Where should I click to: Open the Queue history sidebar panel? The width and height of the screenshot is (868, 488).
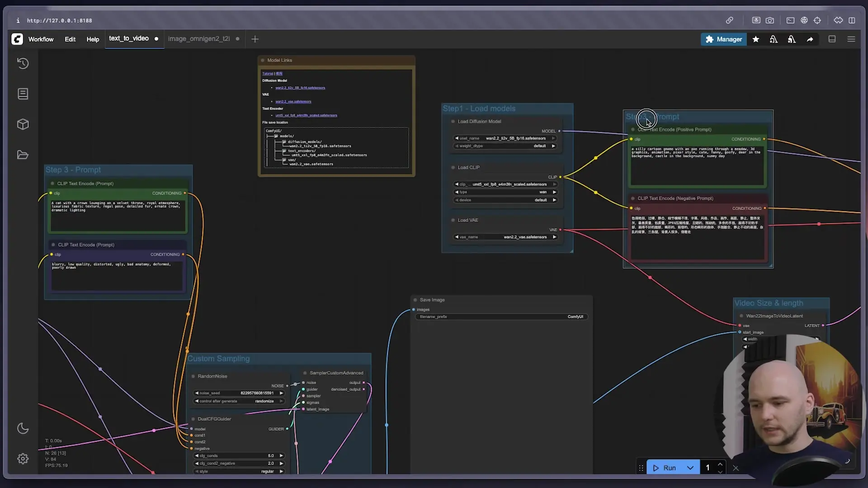23,63
